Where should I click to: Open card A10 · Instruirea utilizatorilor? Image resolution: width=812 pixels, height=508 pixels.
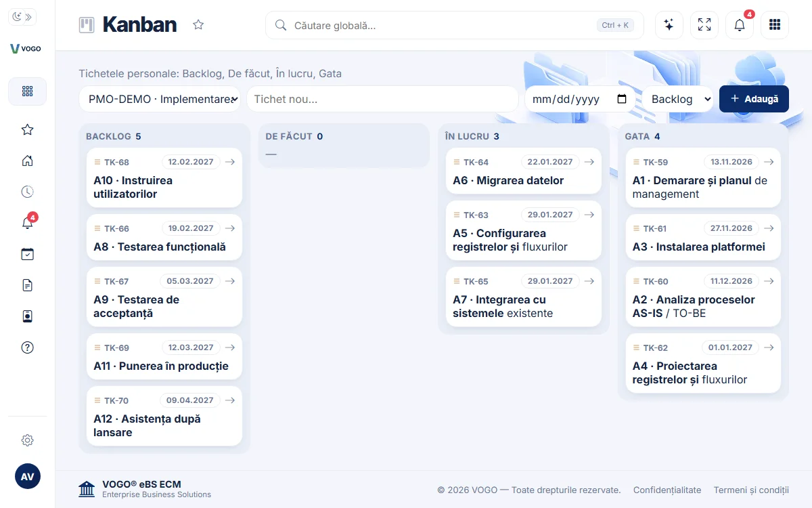coord(164,178)
